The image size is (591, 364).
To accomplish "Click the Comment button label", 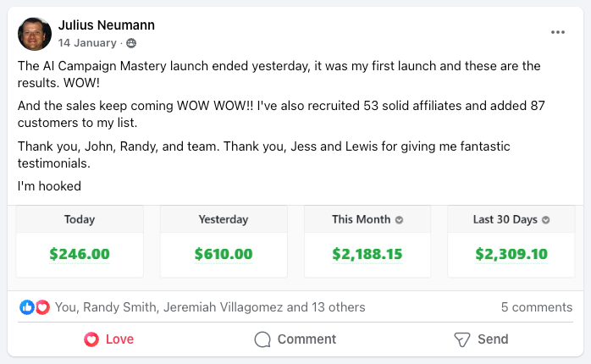I will pos(307,339).
